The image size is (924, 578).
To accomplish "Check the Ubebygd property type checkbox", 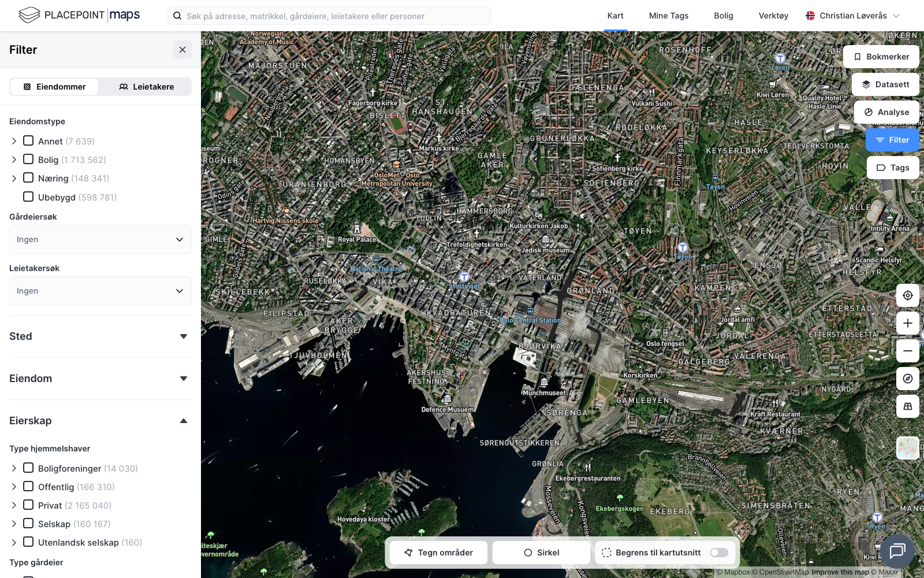I will 28,197.
